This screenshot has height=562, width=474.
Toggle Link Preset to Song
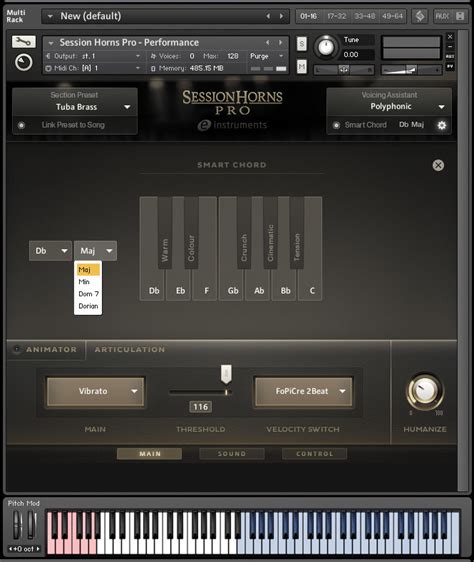tap(22, 125)
